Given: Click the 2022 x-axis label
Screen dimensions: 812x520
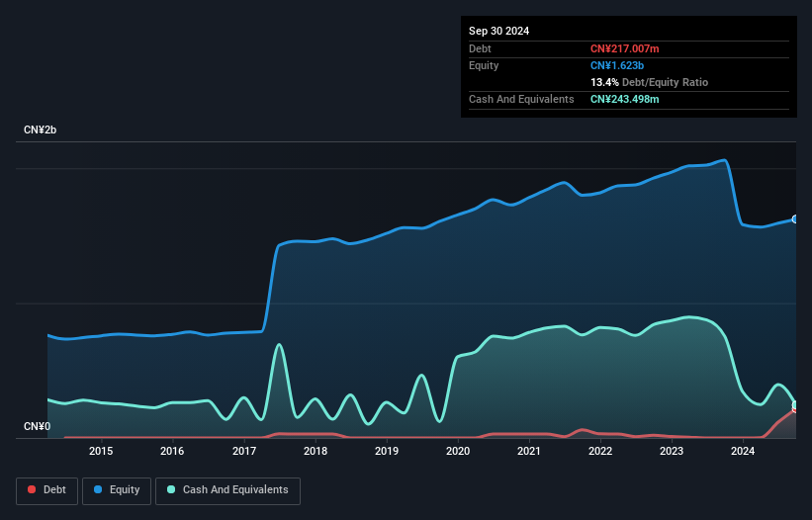Looking at the screenshot, I should (600, 451).
